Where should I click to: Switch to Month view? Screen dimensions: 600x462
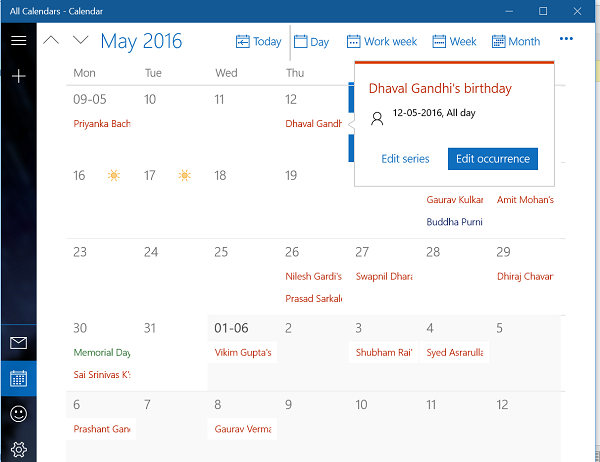(516, 41)
